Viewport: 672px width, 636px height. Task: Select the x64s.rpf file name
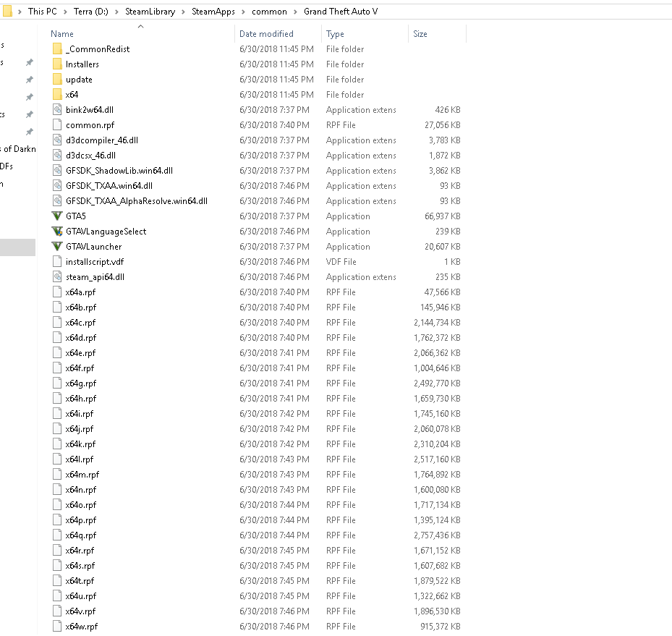80,566
